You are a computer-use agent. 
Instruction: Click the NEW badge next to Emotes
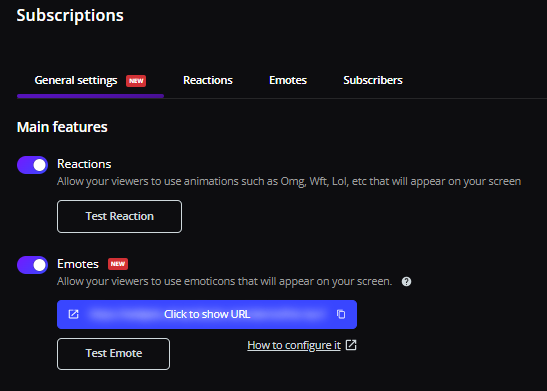[x=118, y=264]
